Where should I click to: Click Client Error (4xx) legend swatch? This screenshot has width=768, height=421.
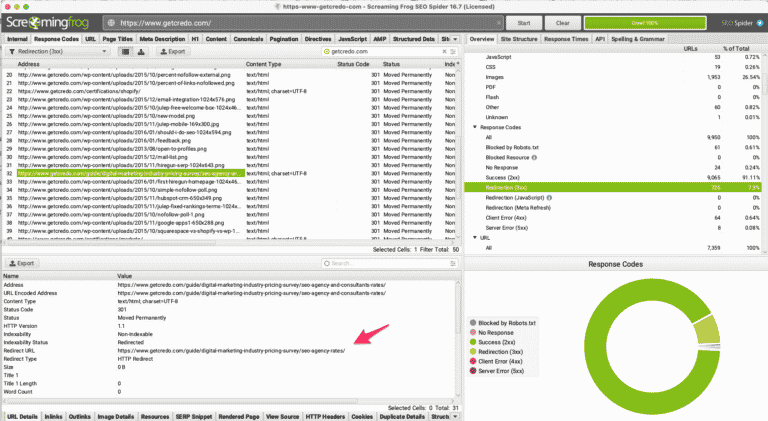click(x=473, y=361)
